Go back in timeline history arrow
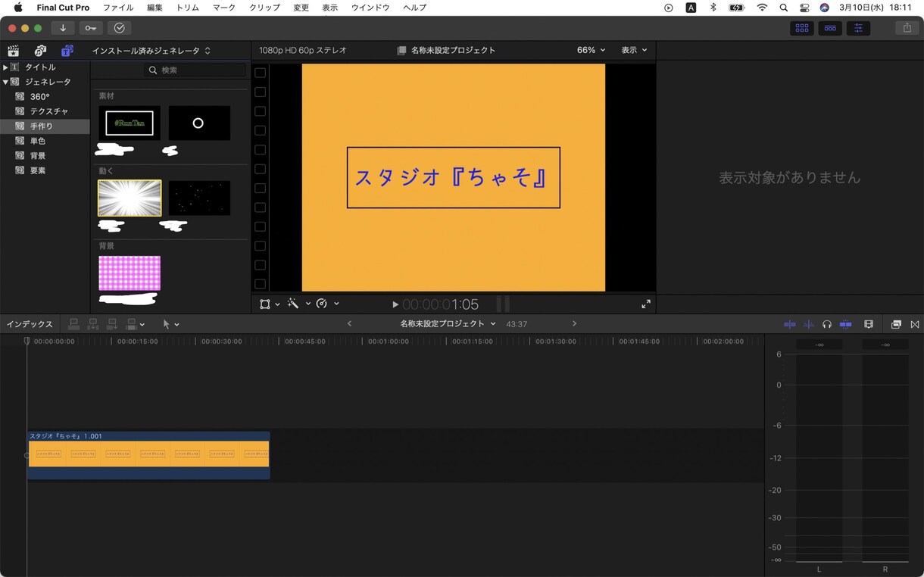Viewport: 924px width, 577px height. 349,323
